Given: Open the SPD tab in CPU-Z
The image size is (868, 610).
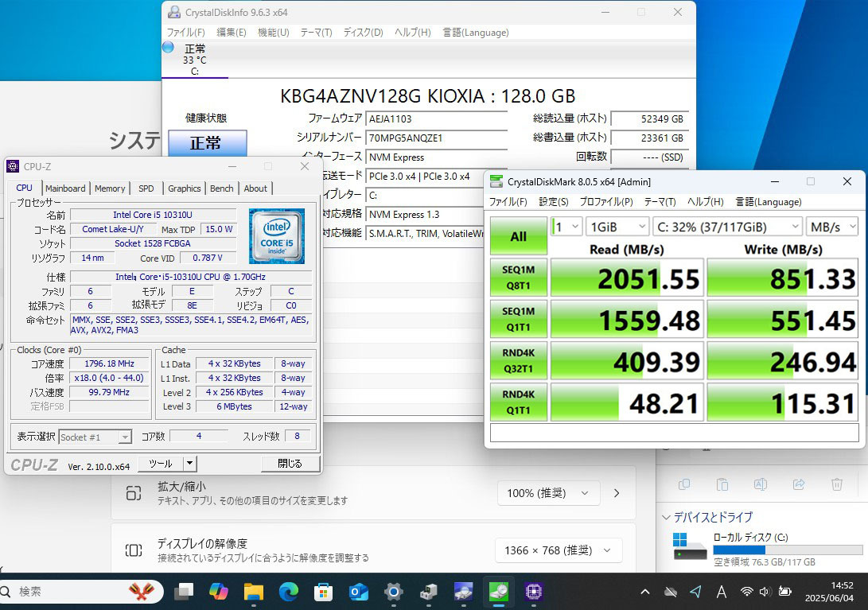Looking at the screenshot, I should pos(146,188).
